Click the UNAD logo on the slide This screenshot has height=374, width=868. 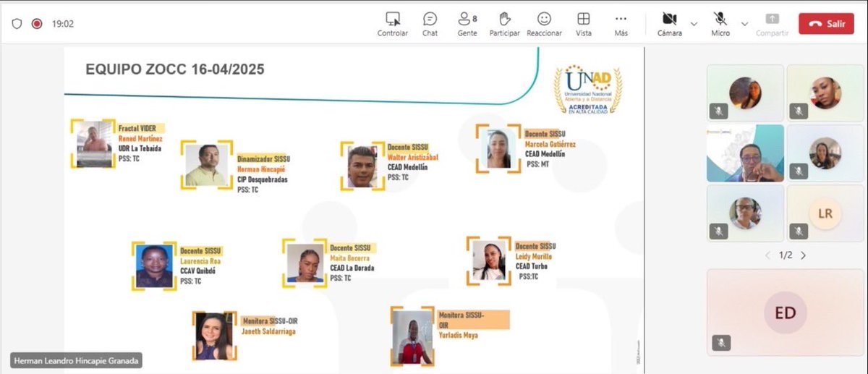589,90
